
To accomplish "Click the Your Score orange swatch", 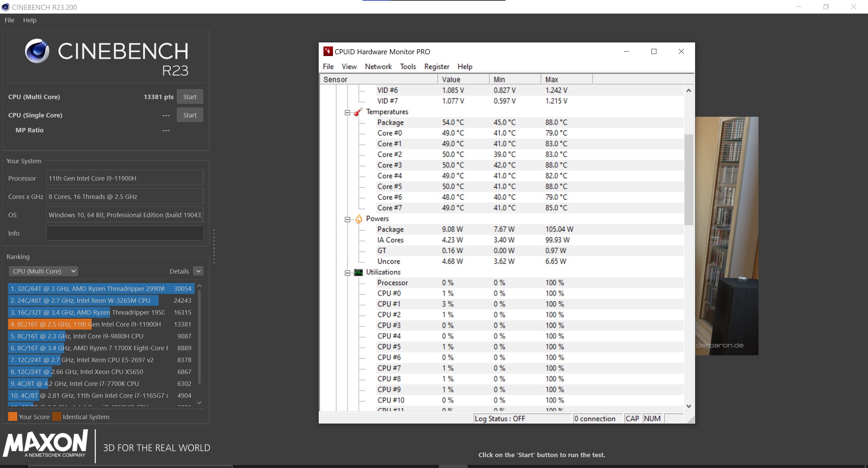I will [13, 416].
